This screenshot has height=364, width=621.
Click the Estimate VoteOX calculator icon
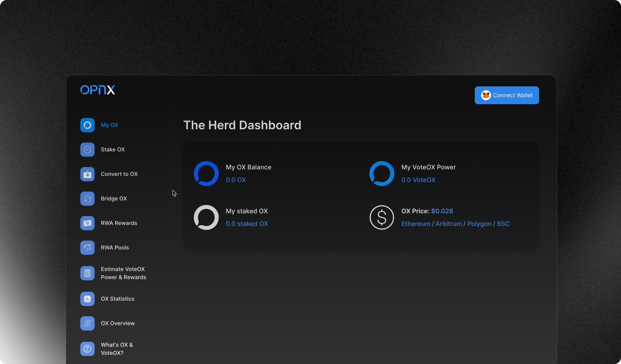pos(87,273)
